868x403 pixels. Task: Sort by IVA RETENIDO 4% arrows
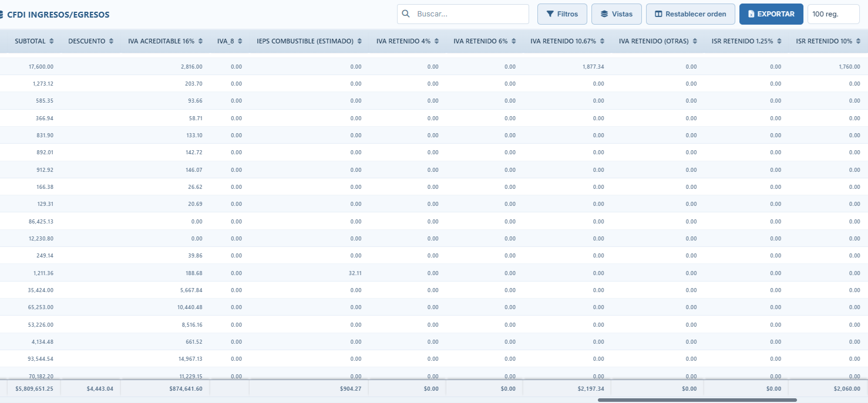click(436, 41)
